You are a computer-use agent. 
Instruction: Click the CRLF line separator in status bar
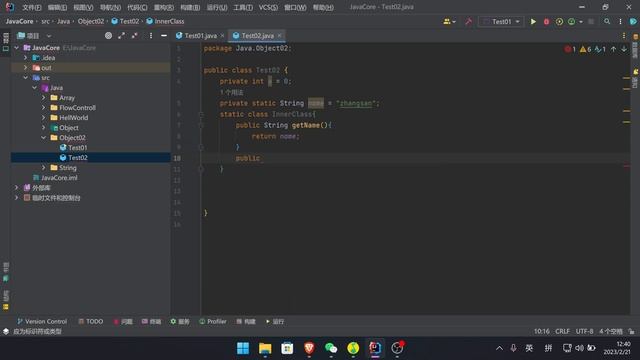tap(562, 331)
